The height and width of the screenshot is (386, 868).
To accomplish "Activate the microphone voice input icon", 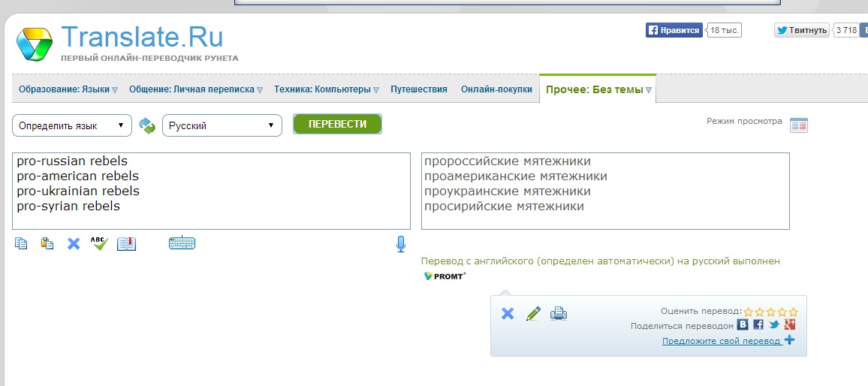I will pos(402,244).
